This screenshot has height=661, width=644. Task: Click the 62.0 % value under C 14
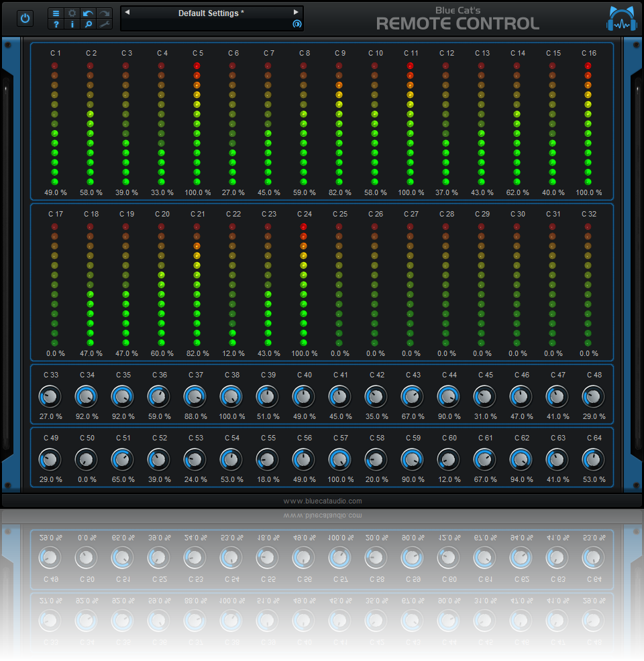click(x=517, y=192)
